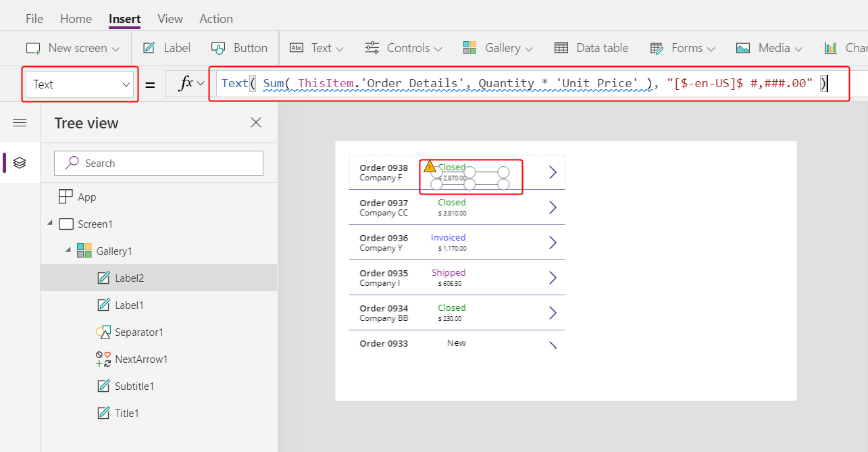Open the Text property dropdown
This screenshot has width=868, height=452.
pos(80,83)
